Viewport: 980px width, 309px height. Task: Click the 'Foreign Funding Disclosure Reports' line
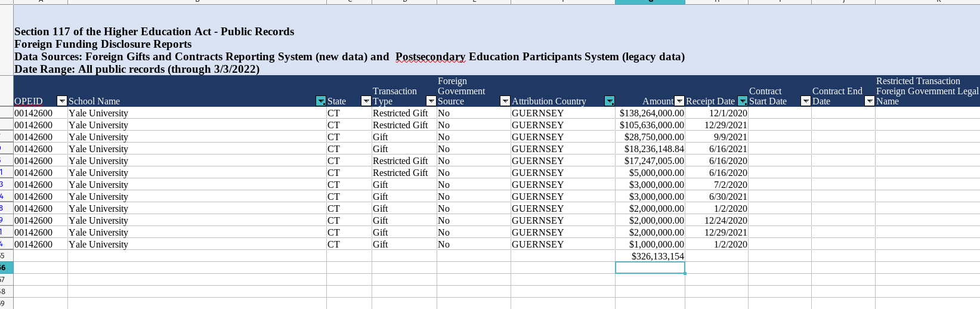[103, 44]
